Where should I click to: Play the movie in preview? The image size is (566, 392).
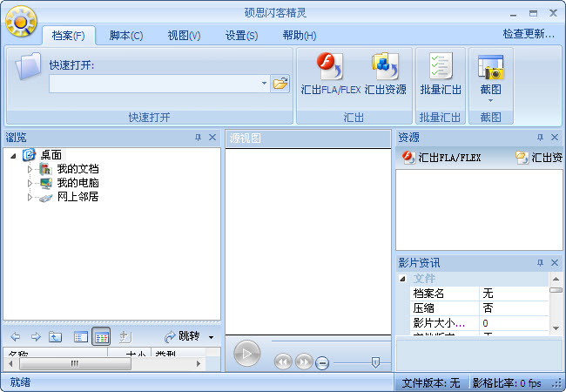point(247,354)
